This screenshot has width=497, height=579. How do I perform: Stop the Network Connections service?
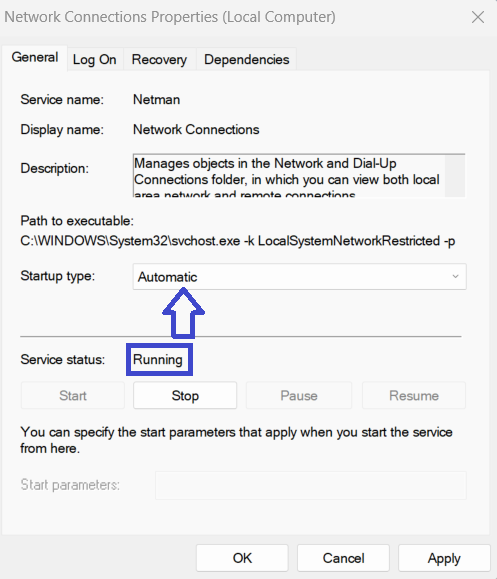(185, 395)
